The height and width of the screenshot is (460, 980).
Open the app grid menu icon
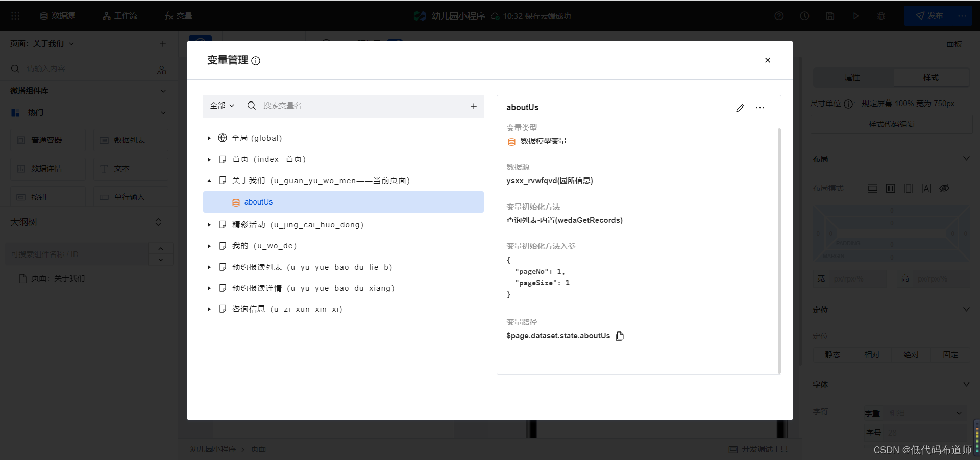coord(15,16)
